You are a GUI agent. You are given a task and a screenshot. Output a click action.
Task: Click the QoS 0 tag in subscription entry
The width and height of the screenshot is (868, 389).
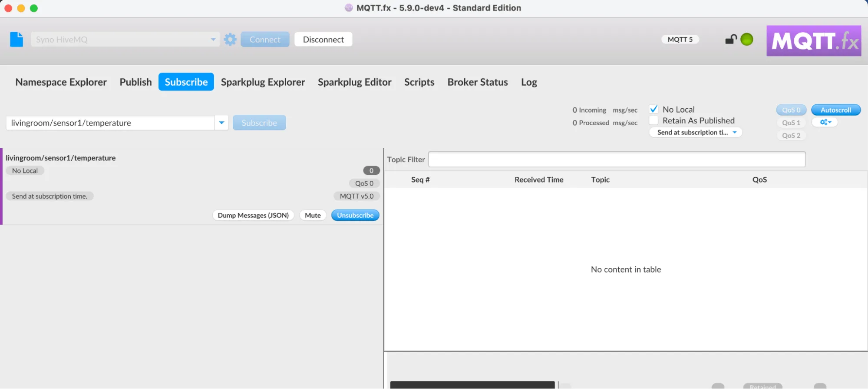pos(364,183)
